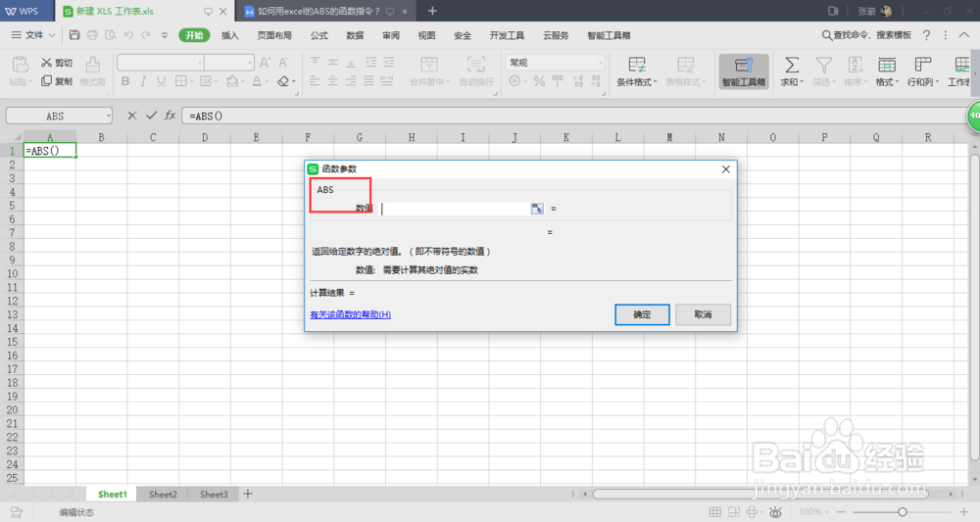The width and height of the screenshot is (980, 522).
Task: Open the font color dropdown
Action: tap(267, 82)
